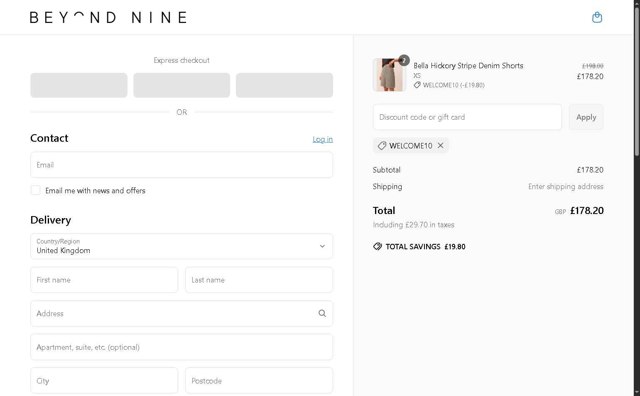
Task: Select the third express checkout button
Action: [x=284, y=85]
